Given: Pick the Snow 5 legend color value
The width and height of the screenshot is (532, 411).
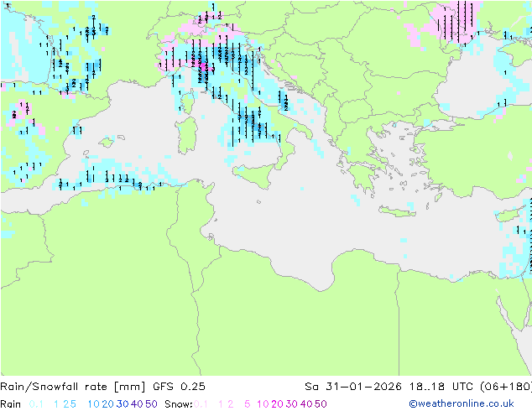Looking at the screenshot, I should click(x=248, y=404).
